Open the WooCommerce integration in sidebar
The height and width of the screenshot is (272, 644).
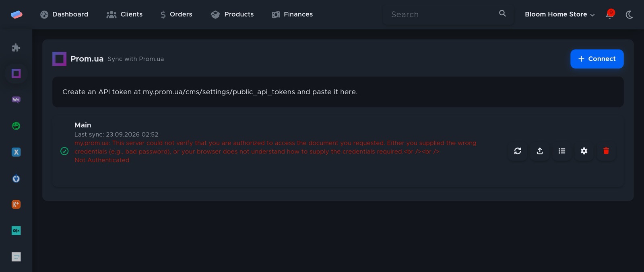16,100
